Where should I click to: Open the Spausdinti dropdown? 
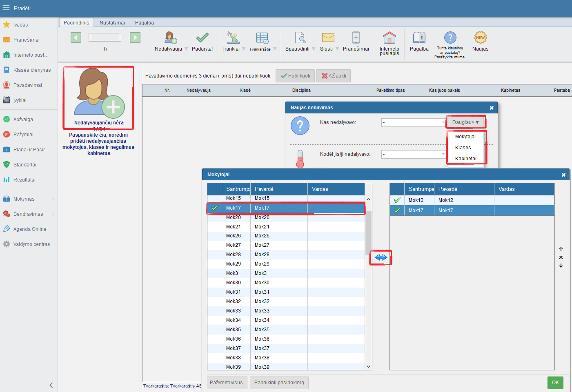click(x=314, y=49)
